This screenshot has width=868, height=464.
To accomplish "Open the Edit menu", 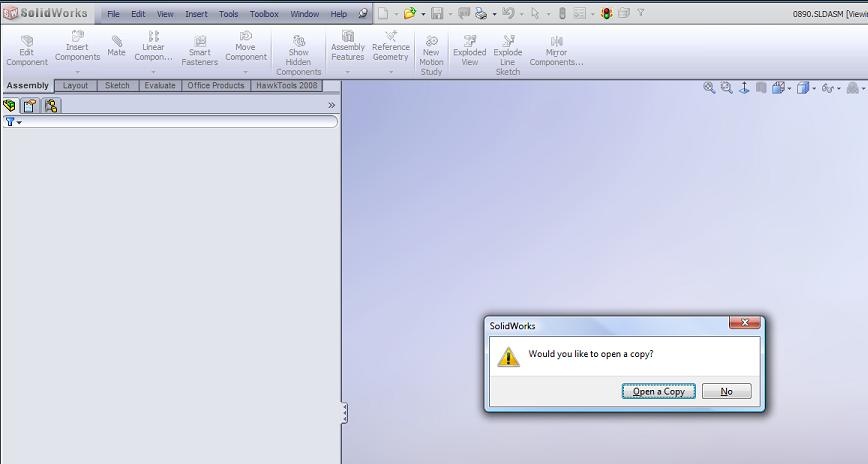I will tap(138, 14).
